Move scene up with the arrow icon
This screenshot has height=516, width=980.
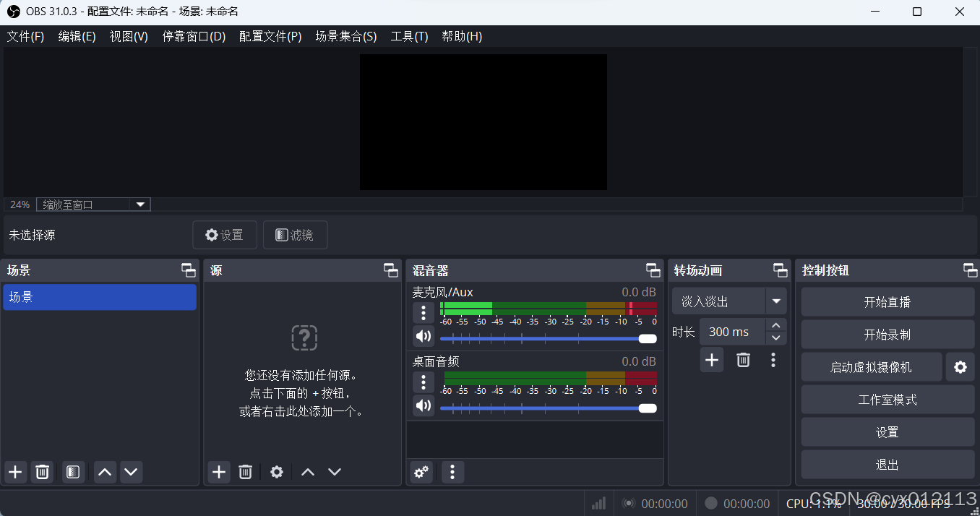tap(105, 472)
